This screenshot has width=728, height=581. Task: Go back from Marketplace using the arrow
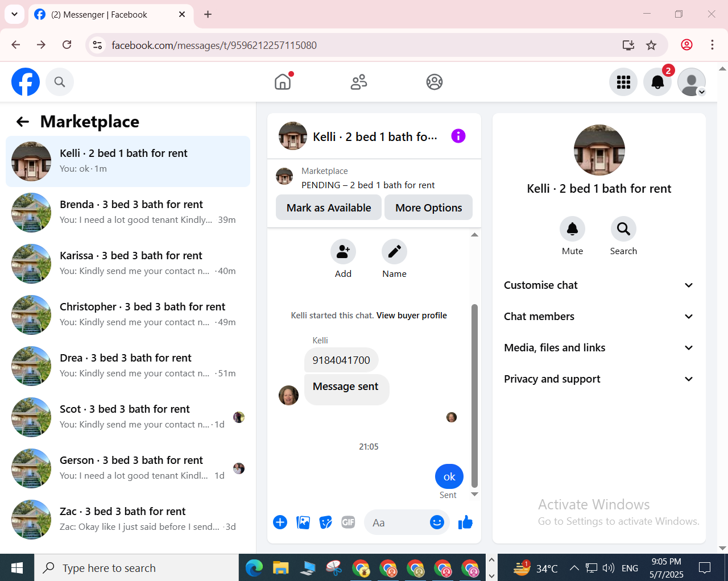pyautogui.click(x=23, y=122)
